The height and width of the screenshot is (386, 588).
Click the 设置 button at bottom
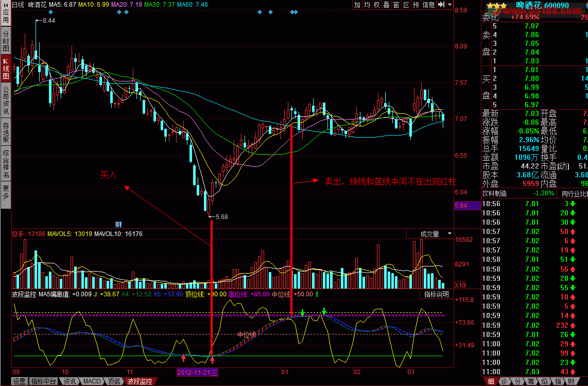click(19, 381)
